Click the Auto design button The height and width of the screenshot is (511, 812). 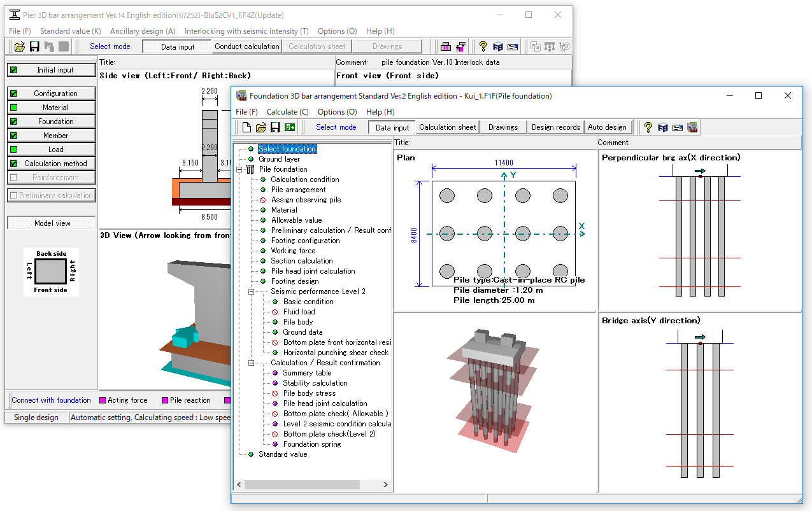point(607,127)
